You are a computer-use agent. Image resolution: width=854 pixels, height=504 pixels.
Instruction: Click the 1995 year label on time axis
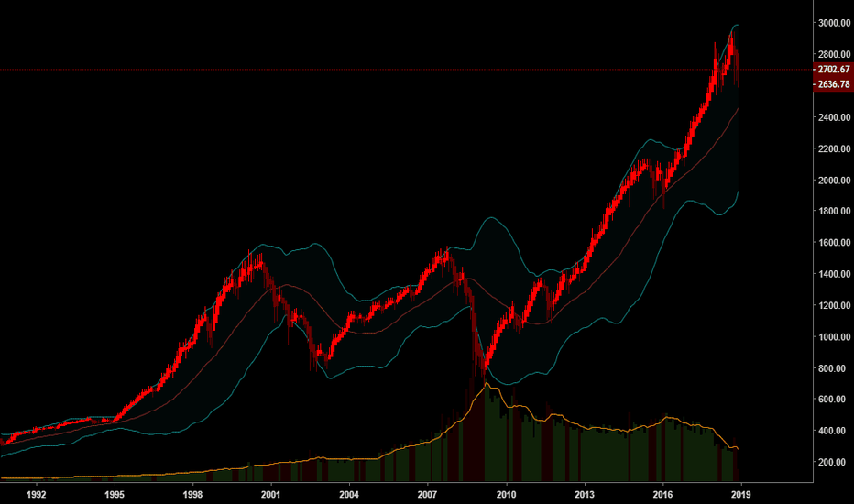click(115, 495)
